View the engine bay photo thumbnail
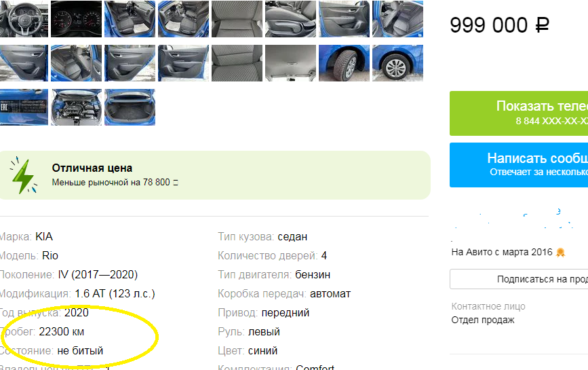The image size is (588, 370). pos(76,107)
